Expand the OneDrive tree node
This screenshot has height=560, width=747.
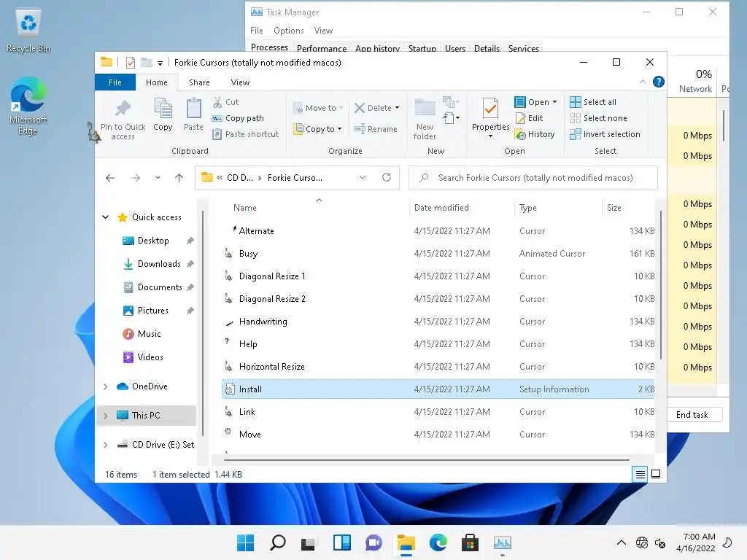tap(105, 386)
